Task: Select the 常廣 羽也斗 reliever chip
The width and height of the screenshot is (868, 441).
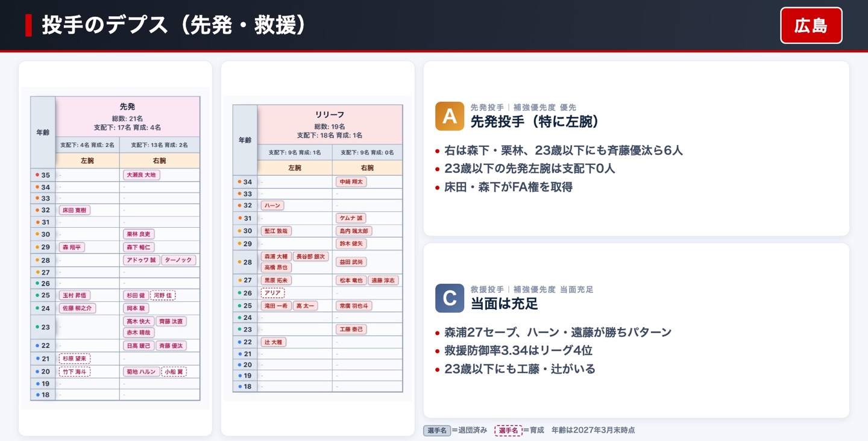Action: pos(353,305)
